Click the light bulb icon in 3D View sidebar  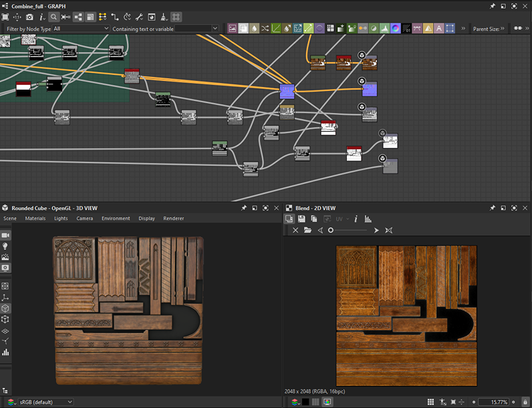tap(6, 246)
